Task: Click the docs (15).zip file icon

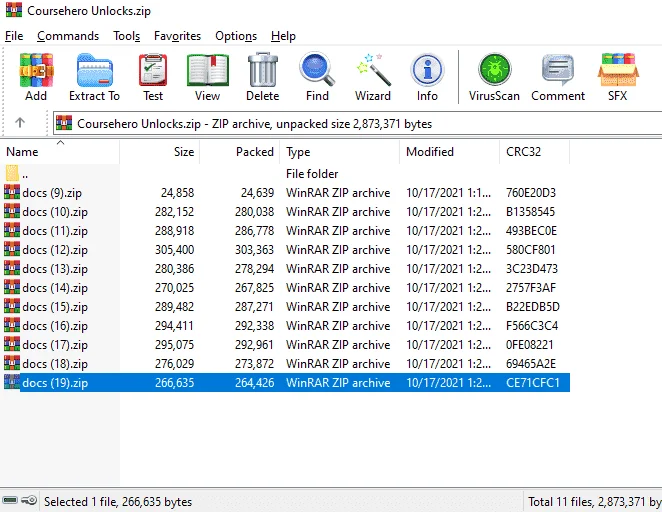Action: click(12, 306)
